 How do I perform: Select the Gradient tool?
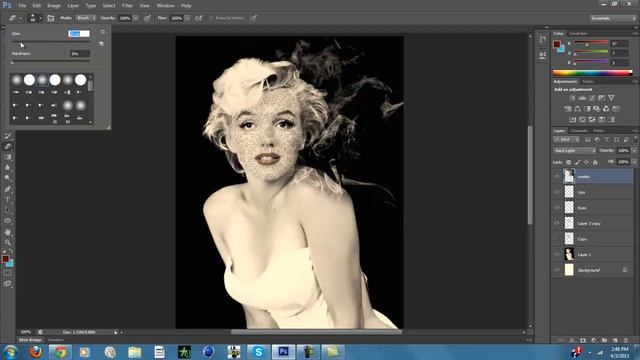[8, 157]
